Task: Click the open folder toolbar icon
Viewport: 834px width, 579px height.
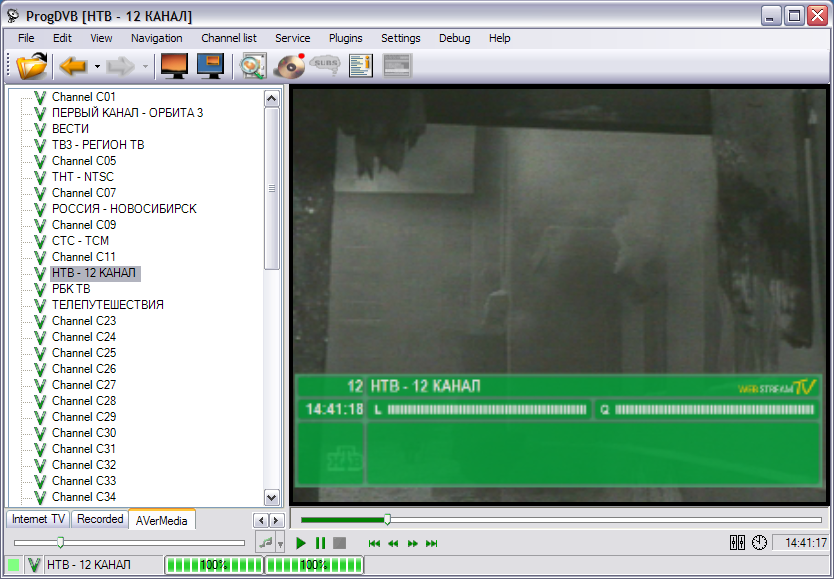Action: point(32,66)
